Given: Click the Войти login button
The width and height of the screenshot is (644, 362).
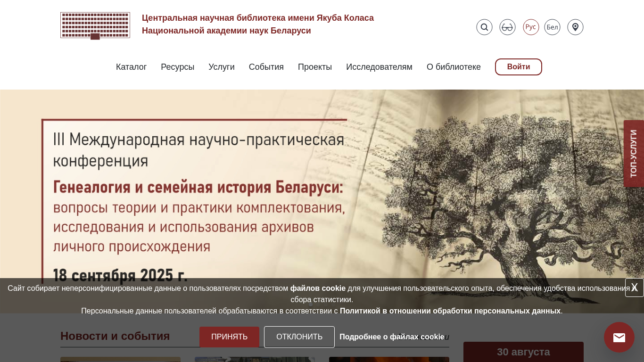Looking at the screenshot, I should point(519,67).
